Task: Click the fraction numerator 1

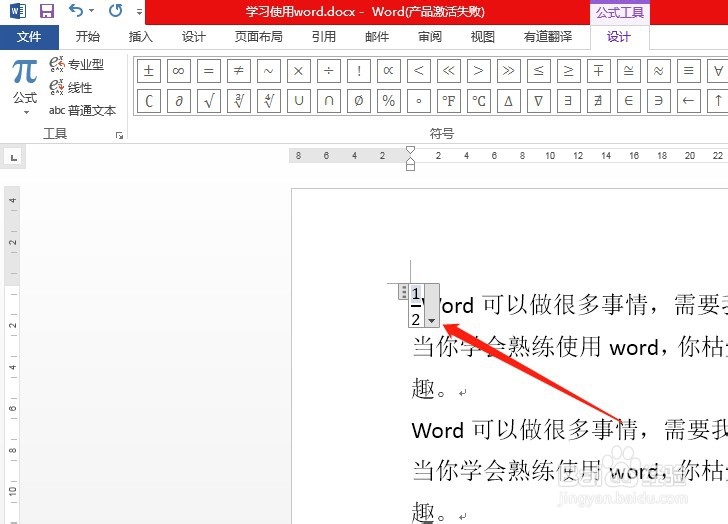Action: point(416,293)
